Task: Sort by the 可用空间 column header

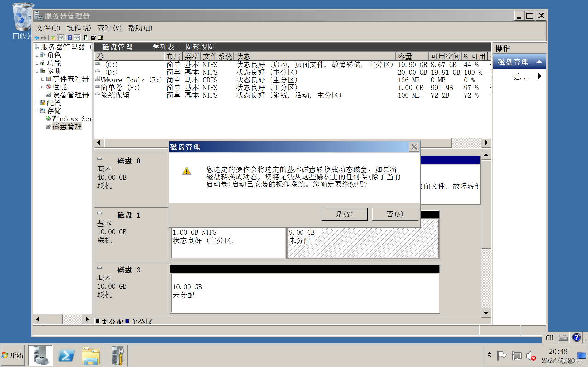Action: [446, 57]
